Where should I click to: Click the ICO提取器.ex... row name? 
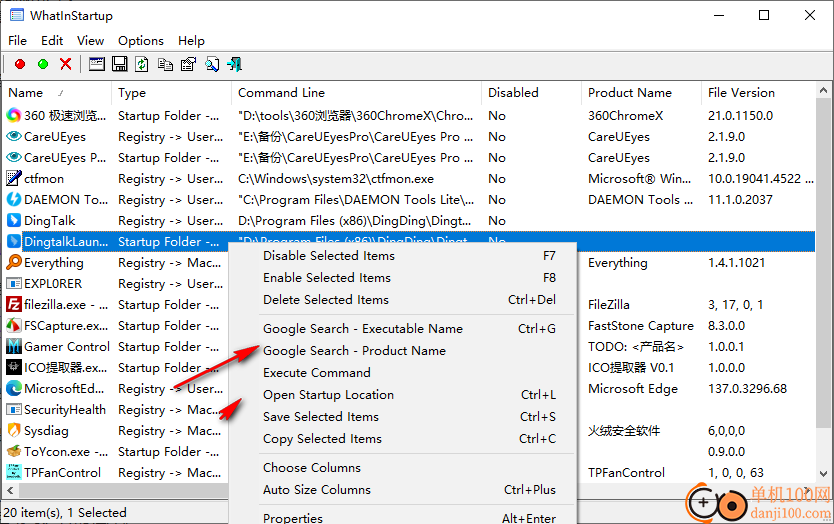(x=66, y=368)
